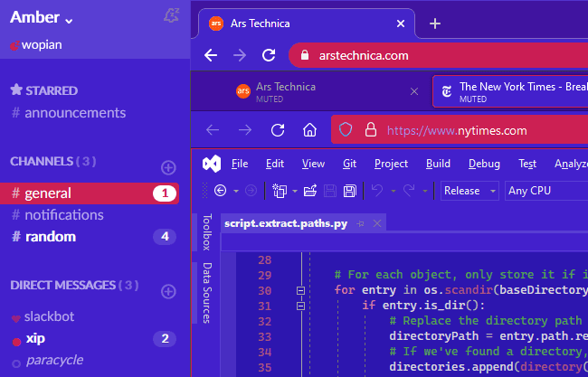Image resolution: width=588 pixels, height=377 pixels.
Task: Open the Debug menu
Action: 484,164
